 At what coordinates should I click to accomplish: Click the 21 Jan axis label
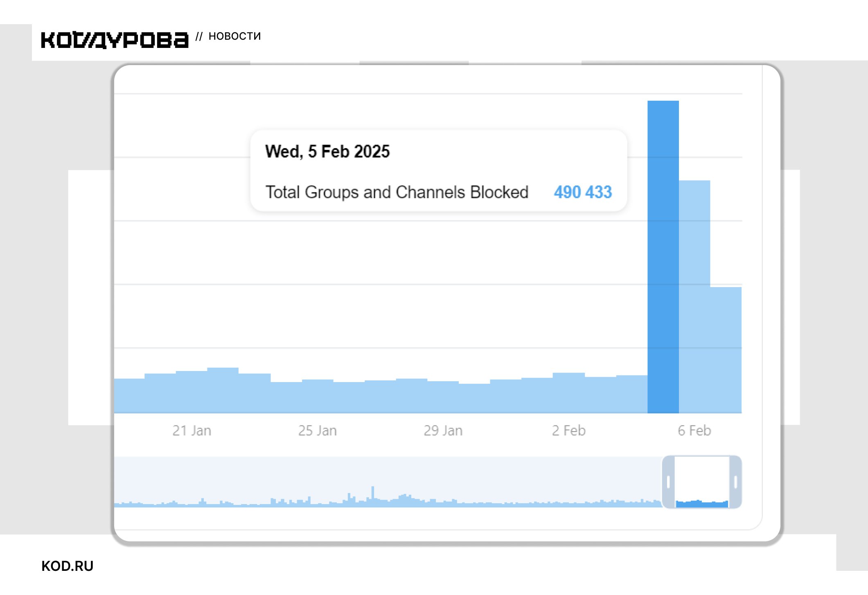[x=192, y=430]
